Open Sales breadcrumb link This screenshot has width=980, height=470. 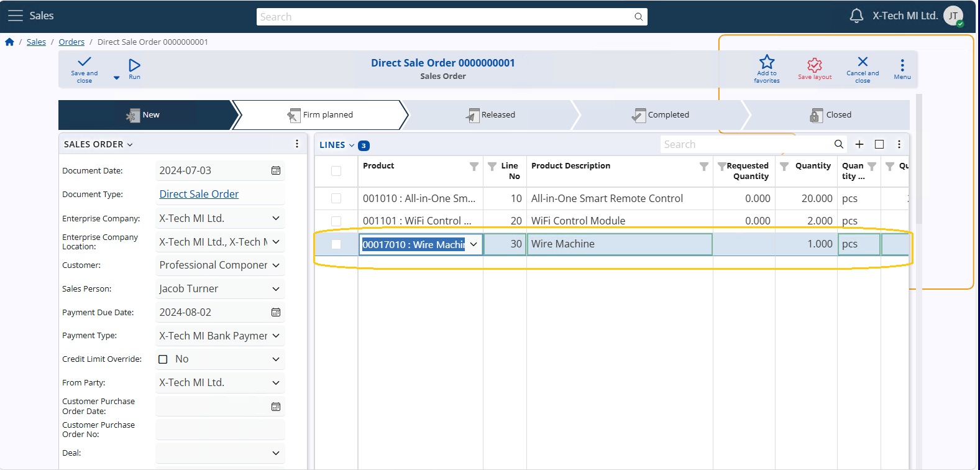(36, 42)
